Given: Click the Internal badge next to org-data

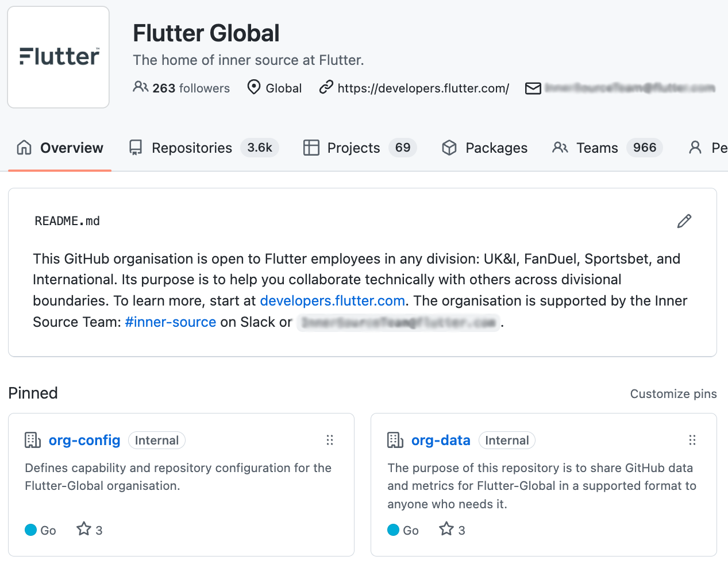Looking at the screenshot, I should point(507,441).
